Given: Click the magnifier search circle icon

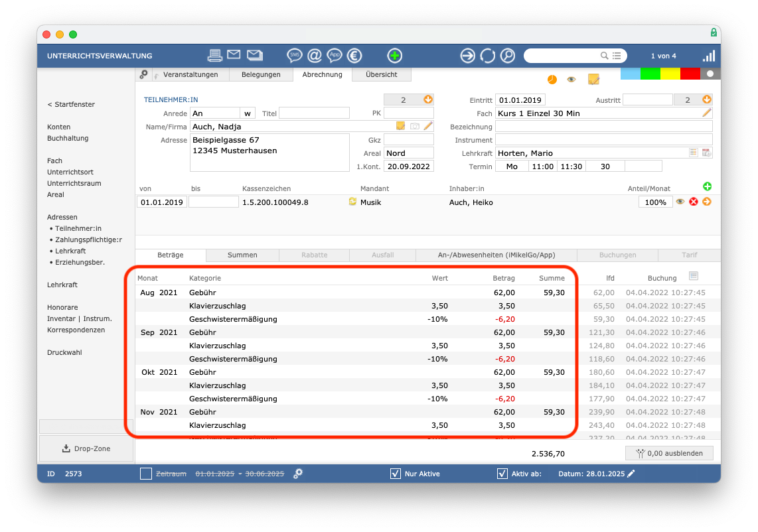Looking at the screenshot, I should 507,56.
